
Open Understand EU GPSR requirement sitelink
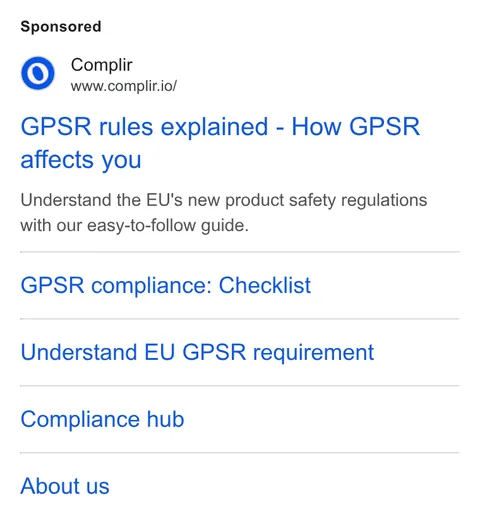(197, 352)
